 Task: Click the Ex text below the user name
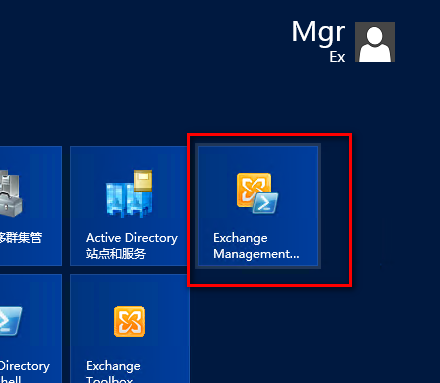(x=337, y=57)
